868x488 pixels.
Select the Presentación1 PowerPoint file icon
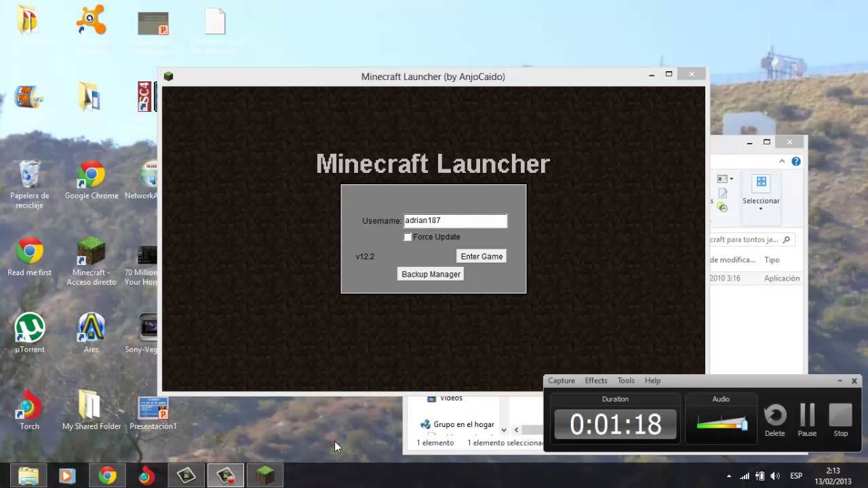(x=153, y=414)
